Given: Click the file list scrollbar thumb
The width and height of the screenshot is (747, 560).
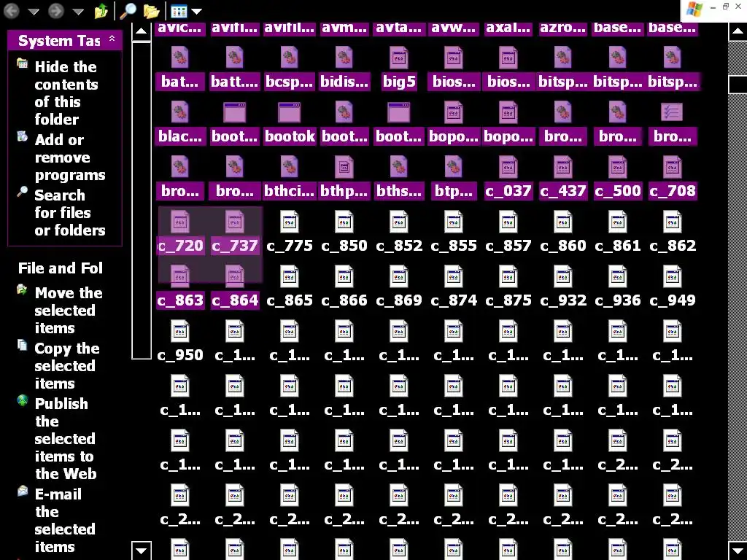Looking at the screenshot, I should point(738,85).
